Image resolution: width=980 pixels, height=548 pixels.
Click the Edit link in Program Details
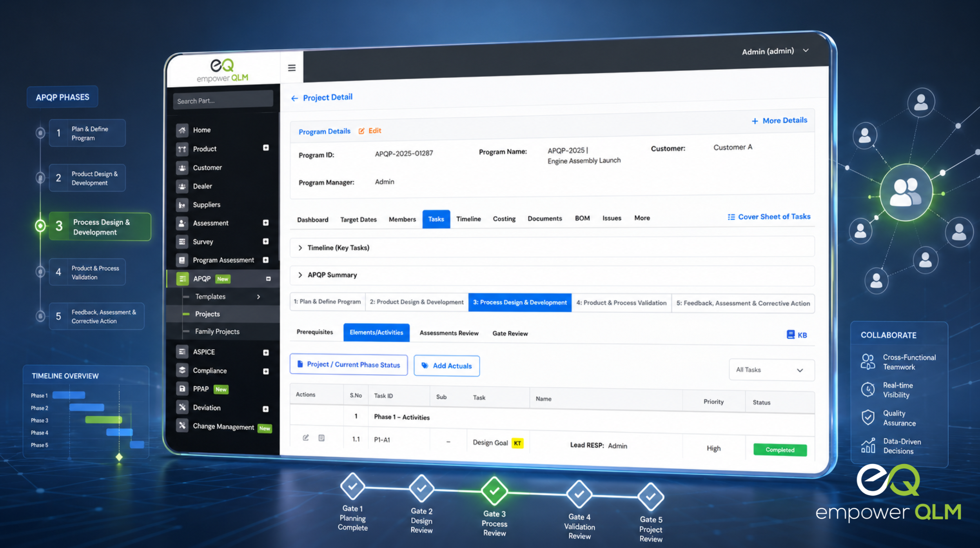pos(375,131)
